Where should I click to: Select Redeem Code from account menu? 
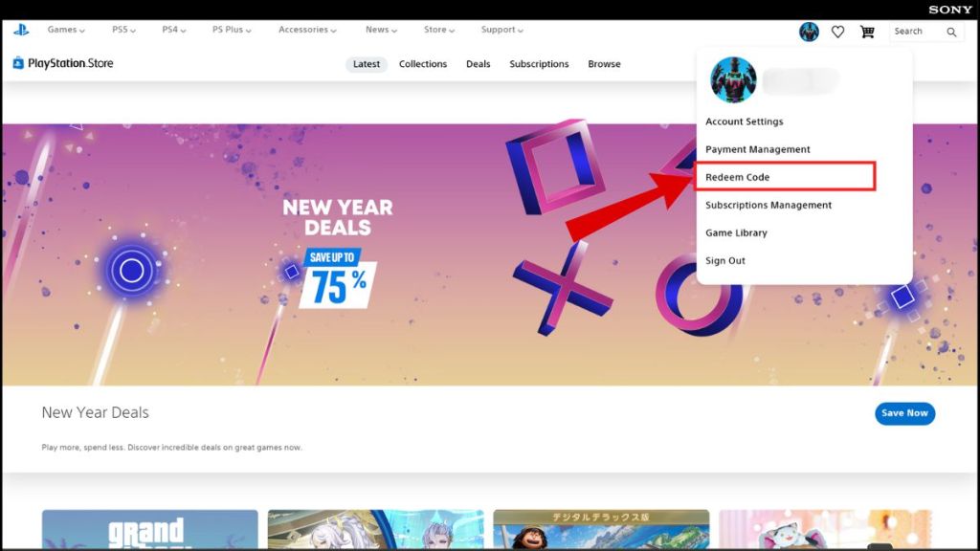click(737, 177)
